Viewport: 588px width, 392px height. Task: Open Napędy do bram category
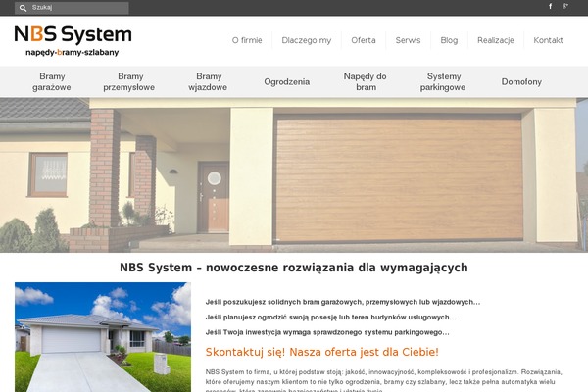click(365, 81)
